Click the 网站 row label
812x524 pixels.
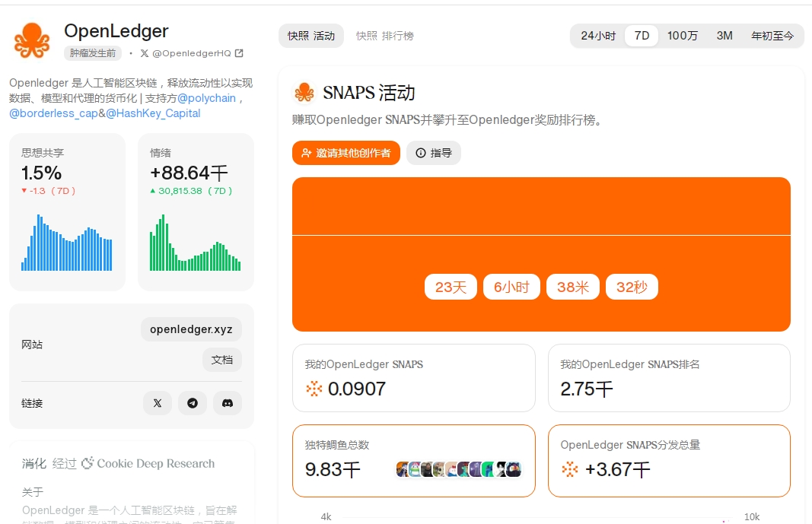point(32,345)
